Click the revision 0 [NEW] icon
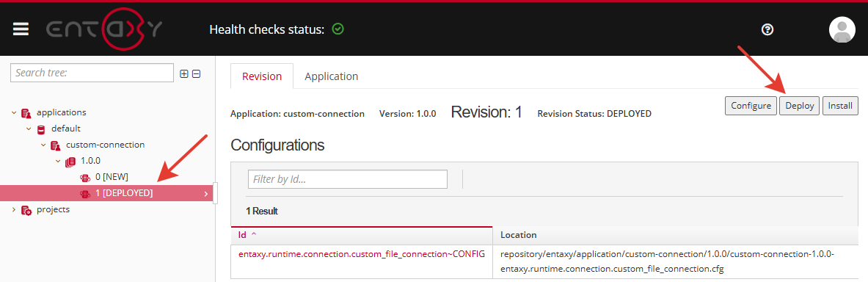Image resolution: width=868 pixels, height=282 pixels. [85, 178]
